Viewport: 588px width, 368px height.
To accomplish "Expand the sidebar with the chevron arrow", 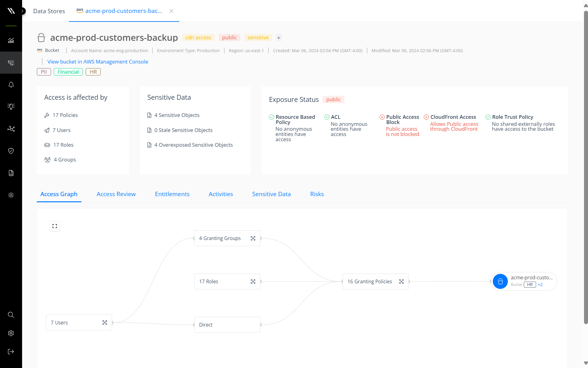I will [x=23, y=11].
